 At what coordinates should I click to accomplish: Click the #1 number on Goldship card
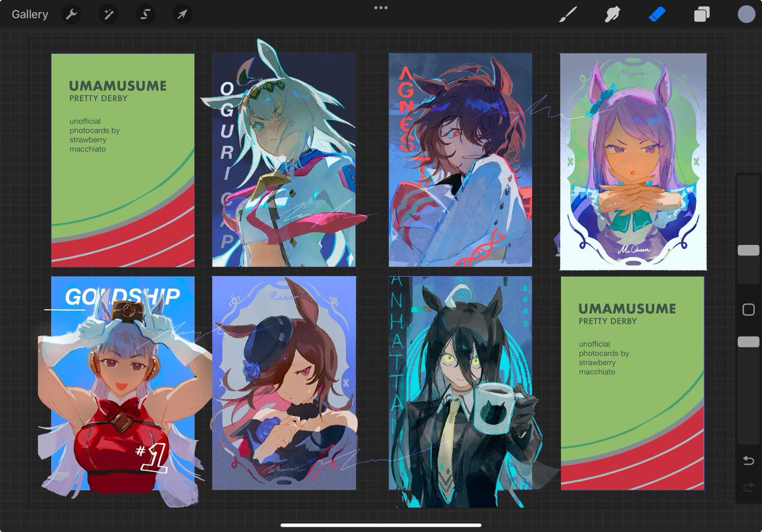(x=152, y=458)
